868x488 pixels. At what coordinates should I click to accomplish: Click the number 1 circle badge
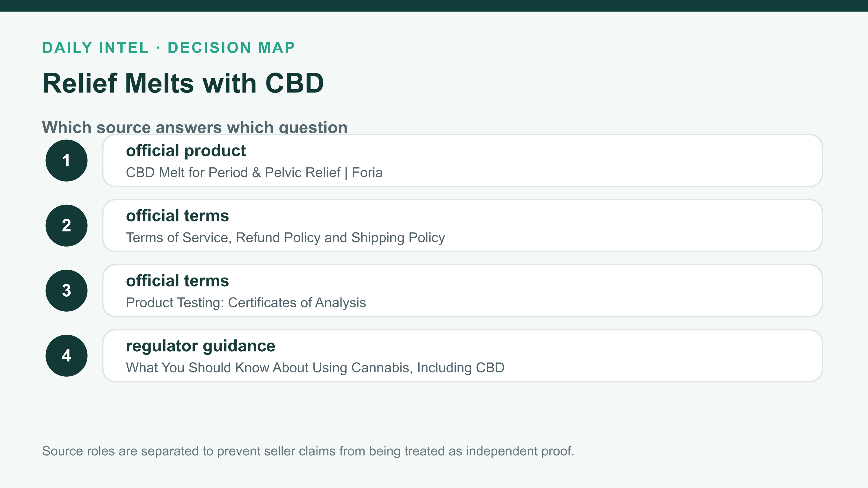pyautogui.click(x=66, y=161)
